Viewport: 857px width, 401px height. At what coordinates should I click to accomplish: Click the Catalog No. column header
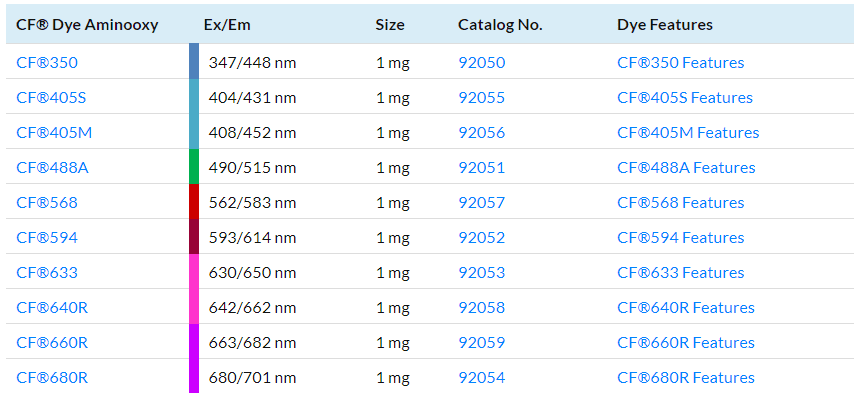click(500, 25)
